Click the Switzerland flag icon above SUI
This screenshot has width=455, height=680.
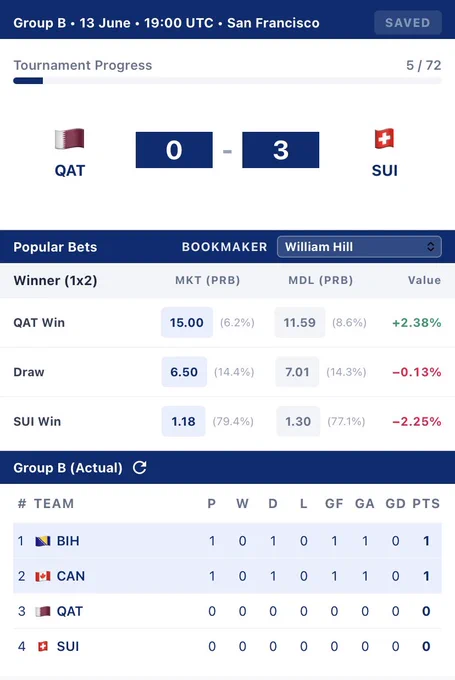384,139
